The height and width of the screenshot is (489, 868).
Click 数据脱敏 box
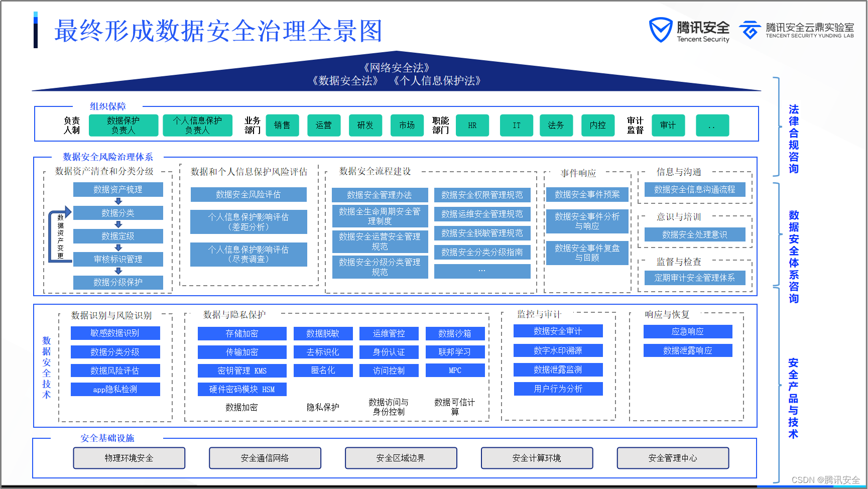[323, 333]
